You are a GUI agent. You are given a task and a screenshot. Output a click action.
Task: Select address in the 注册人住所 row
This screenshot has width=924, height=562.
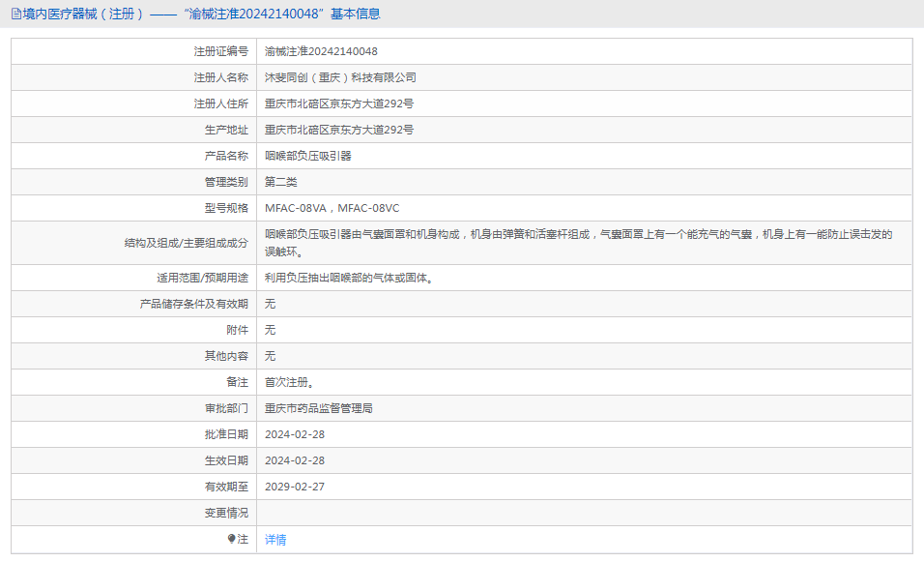(x=339, y=104)
